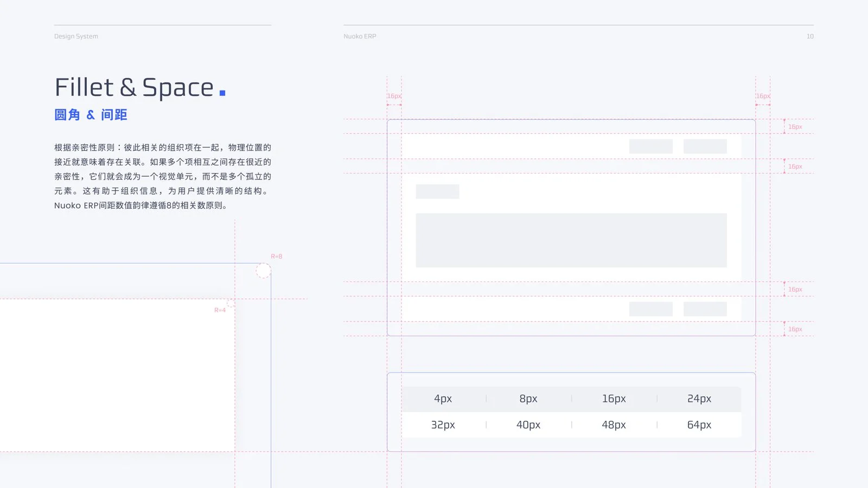Click the R=8 corner radius circle
The width and height of the screenshot is (868, 488).
click(264, 271)
